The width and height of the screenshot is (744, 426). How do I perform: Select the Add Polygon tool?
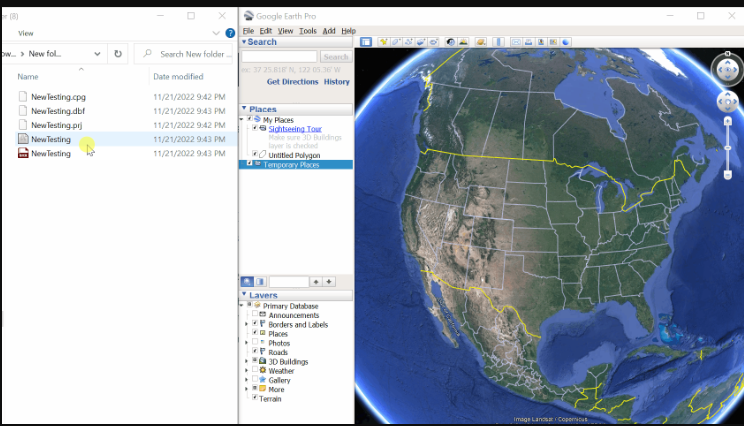click(x=396, y=42)
